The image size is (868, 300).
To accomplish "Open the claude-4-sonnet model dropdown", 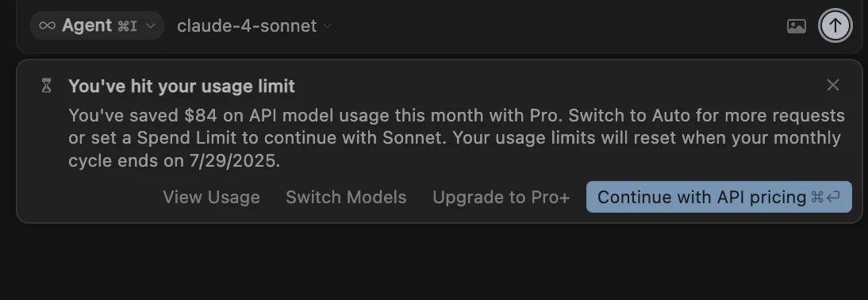I will point(254,26).
